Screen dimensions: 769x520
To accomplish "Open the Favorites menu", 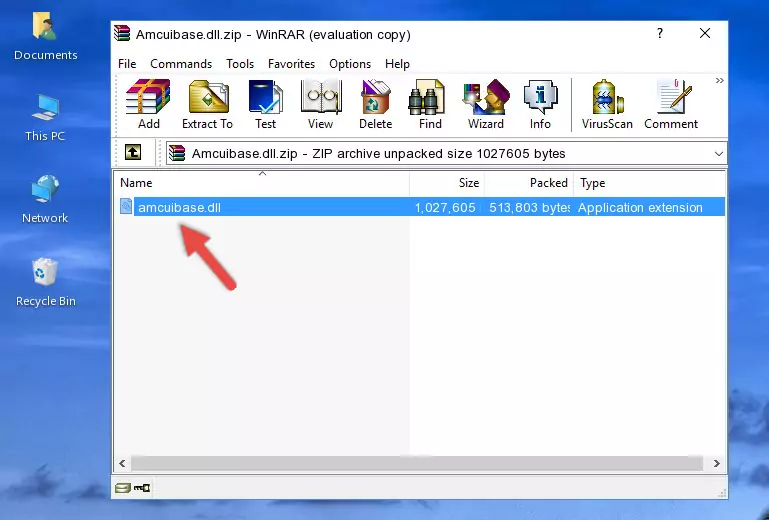I will (291, 64).
